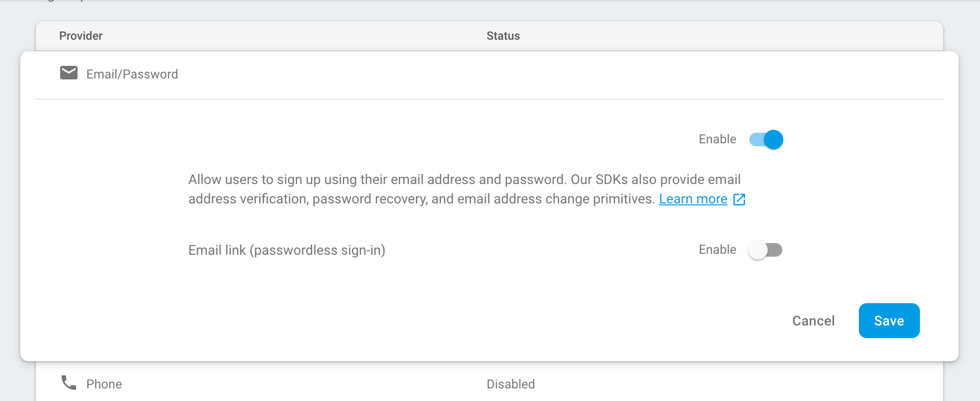Image resolution: width=980 pixels, height=401 pixels.
Task: Open the Learn more link
Action: 693,199
